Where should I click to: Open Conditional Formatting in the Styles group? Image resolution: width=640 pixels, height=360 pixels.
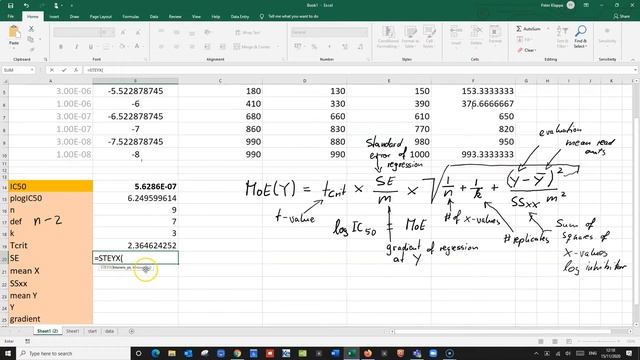(x=388, y=37)
